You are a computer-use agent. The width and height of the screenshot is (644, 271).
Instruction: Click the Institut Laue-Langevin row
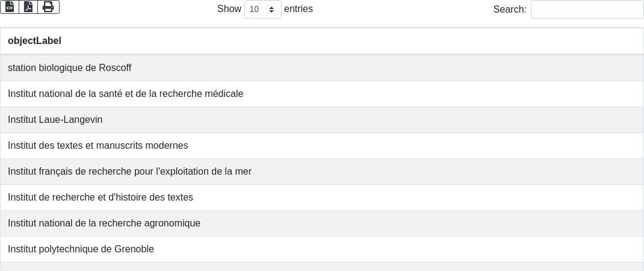[55, 120]
